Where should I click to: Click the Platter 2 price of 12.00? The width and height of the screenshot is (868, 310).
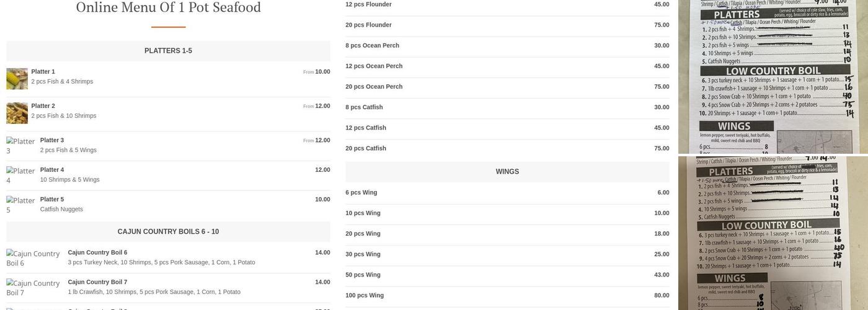pos(322,106)
